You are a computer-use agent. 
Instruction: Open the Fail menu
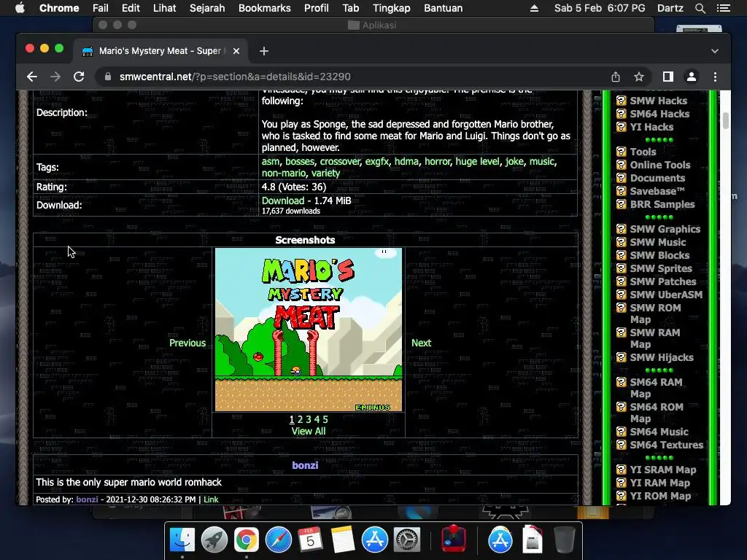pos(100,8)
